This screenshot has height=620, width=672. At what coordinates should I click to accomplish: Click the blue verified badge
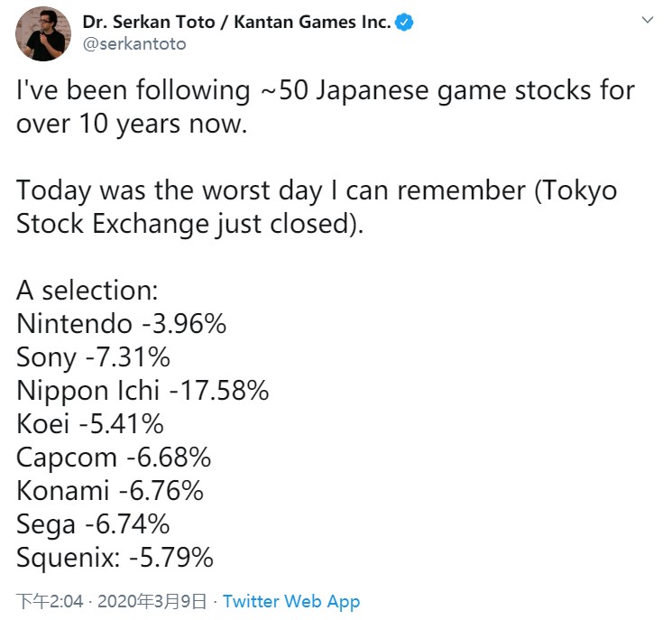coord(405,23)
